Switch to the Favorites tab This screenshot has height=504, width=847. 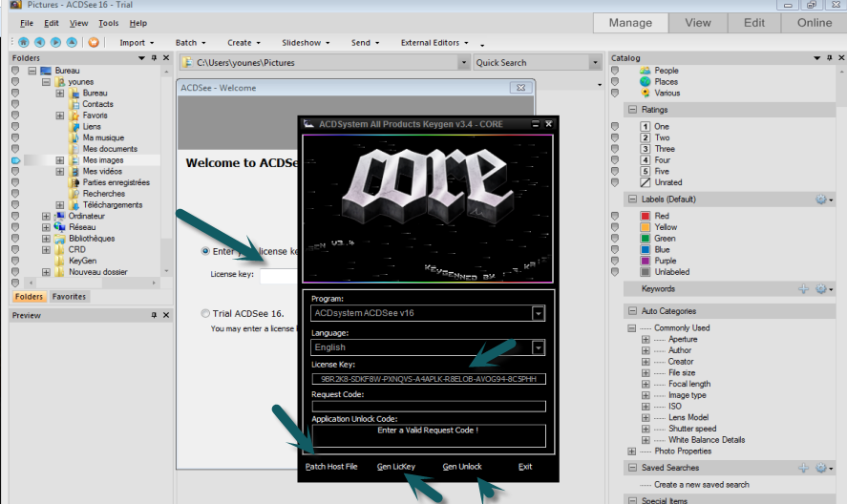pyautogui.click(x=69, y=297)
